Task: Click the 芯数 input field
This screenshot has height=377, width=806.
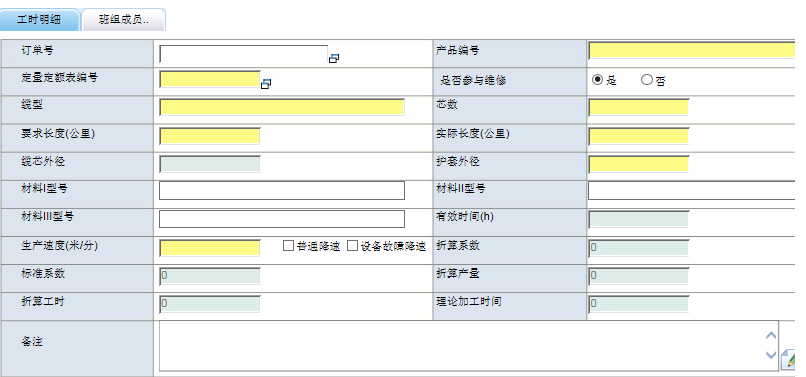Action: 638,107
